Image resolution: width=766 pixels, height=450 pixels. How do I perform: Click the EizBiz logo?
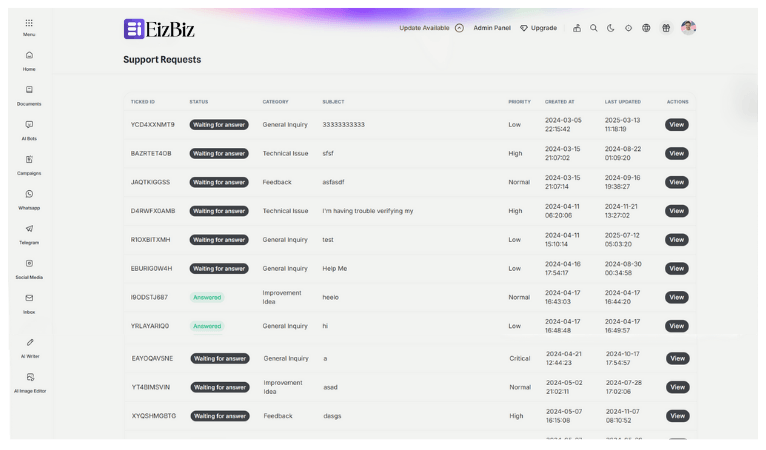(x=159, y=29)
